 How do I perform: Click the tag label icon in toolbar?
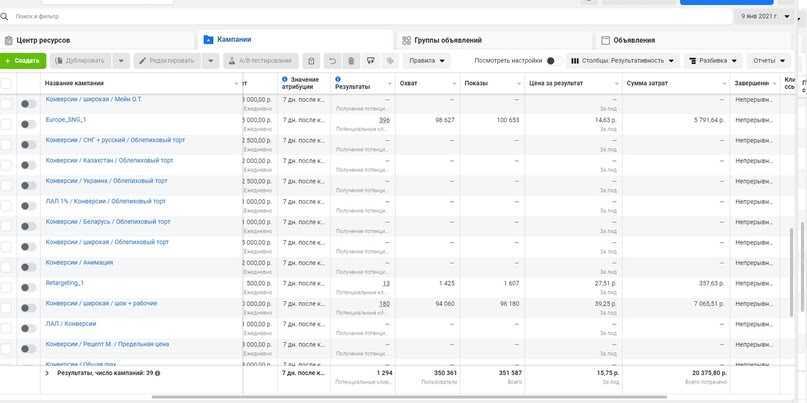click(x=390, y=61)
